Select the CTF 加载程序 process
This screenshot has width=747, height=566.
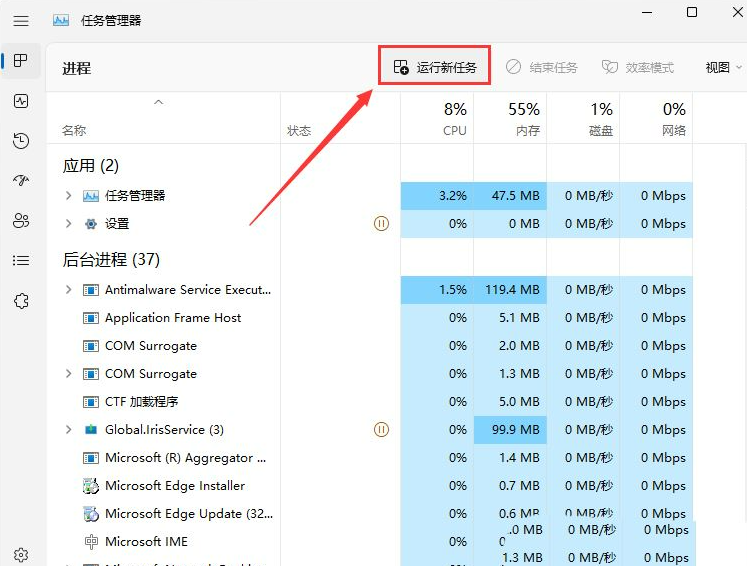click(141, 402)
